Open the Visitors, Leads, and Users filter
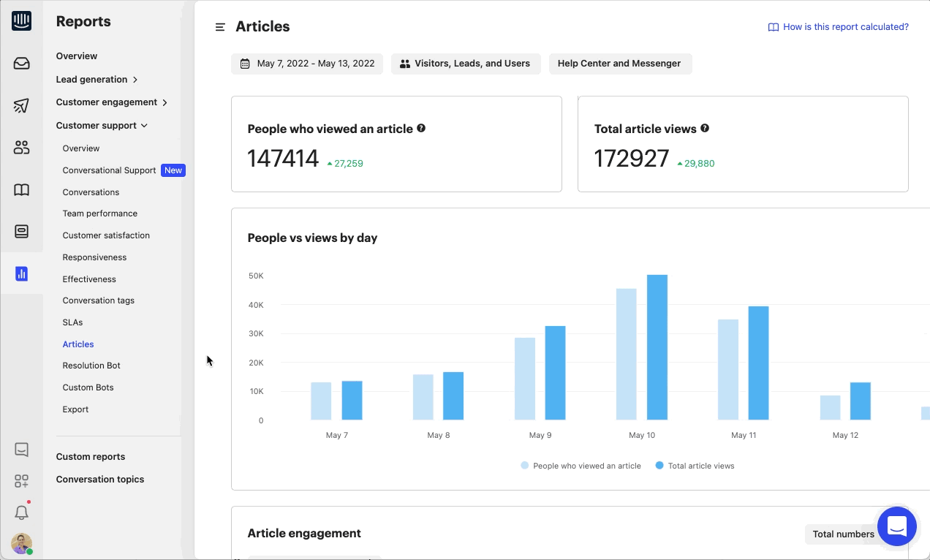930x560 pixels. point(466,64)
